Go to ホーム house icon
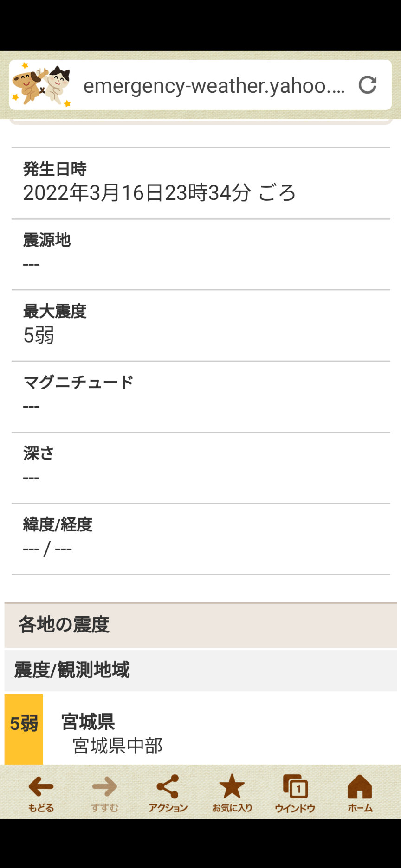Image resolution: width=401 pixels, height=868 pixels. [x=360, y=794]
